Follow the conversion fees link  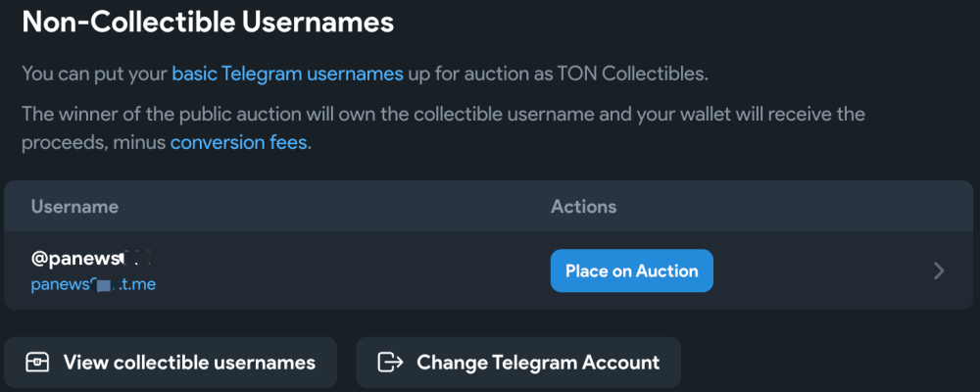point(238,142)
